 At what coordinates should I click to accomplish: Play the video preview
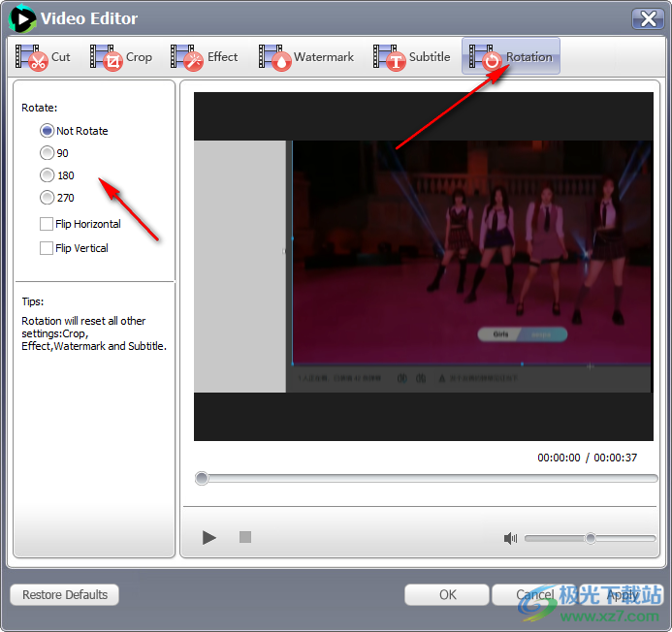click(x=208, y=537)
